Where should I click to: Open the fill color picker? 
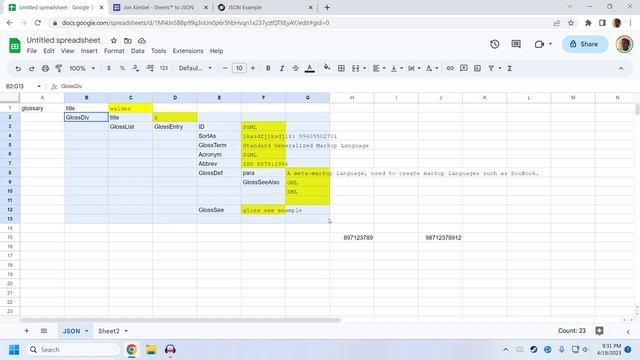[327, 68]
